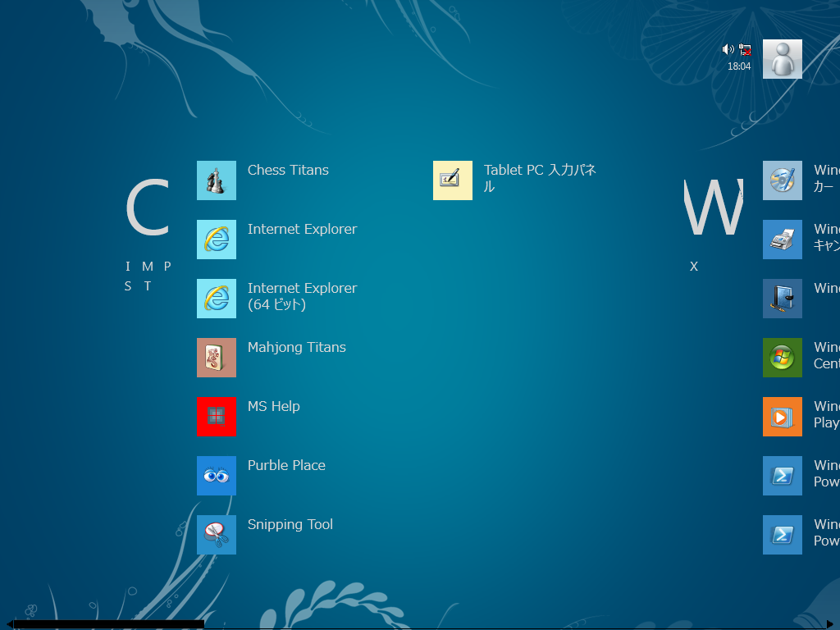Launch Internet Explorer icon tile
The width and height of the screenshot is (840, 630).
217,240
